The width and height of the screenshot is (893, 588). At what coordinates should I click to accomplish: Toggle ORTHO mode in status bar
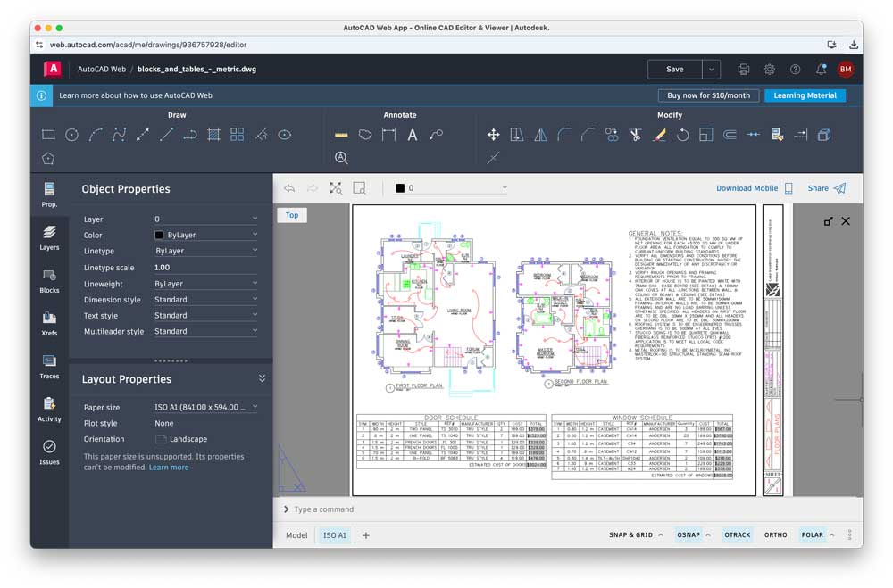(775, 534)
